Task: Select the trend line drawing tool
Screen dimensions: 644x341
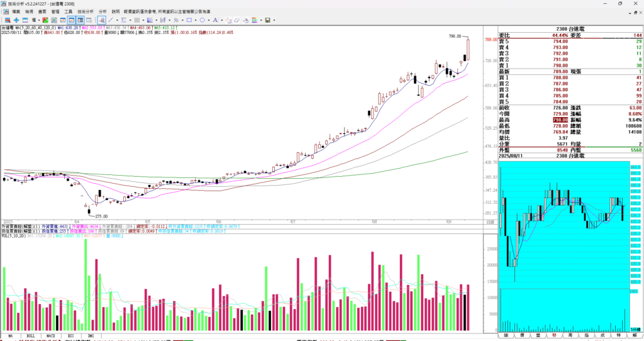Action: pos(111,20)
